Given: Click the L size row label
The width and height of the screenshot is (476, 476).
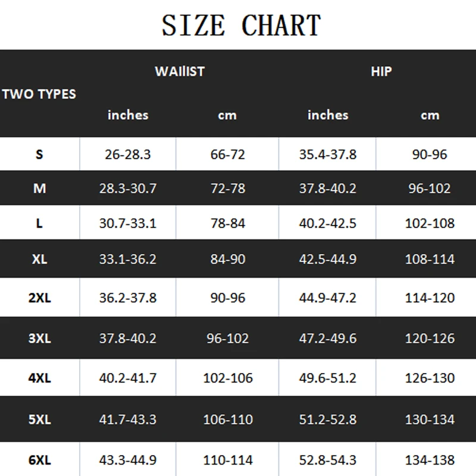Looking at the screenshot, I should pos(39,224).
